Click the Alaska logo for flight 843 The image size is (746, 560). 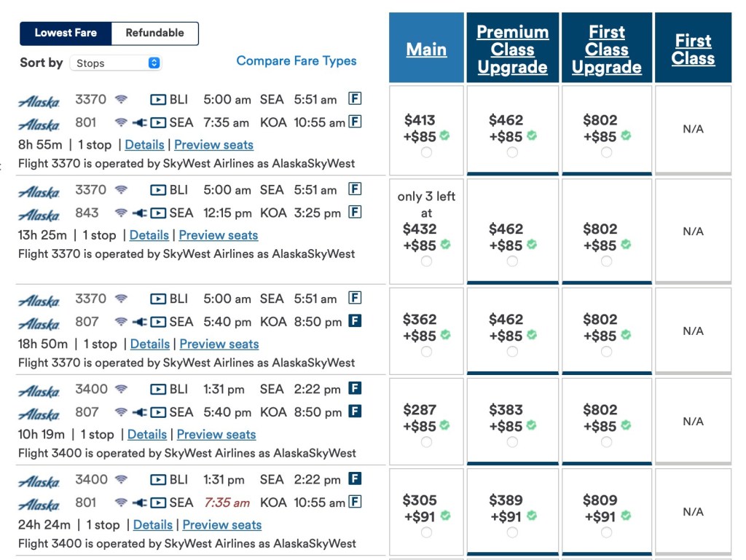tap(39, 215)
